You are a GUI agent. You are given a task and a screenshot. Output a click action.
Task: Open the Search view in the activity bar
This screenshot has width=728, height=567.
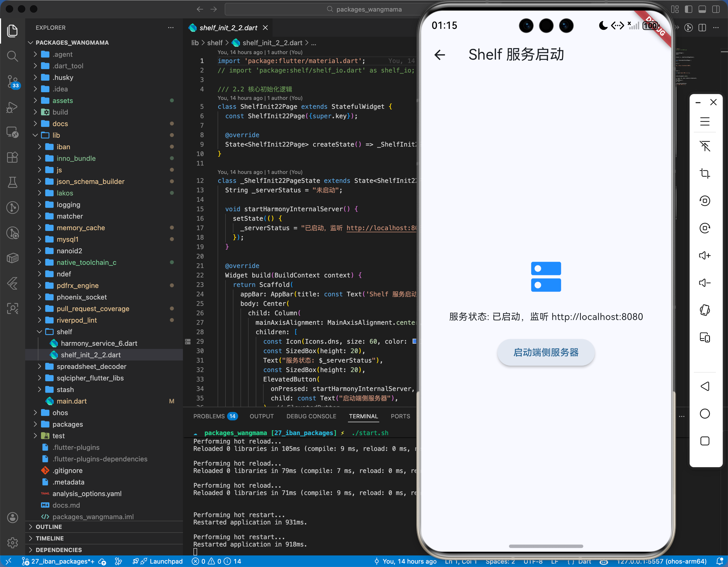13,56
